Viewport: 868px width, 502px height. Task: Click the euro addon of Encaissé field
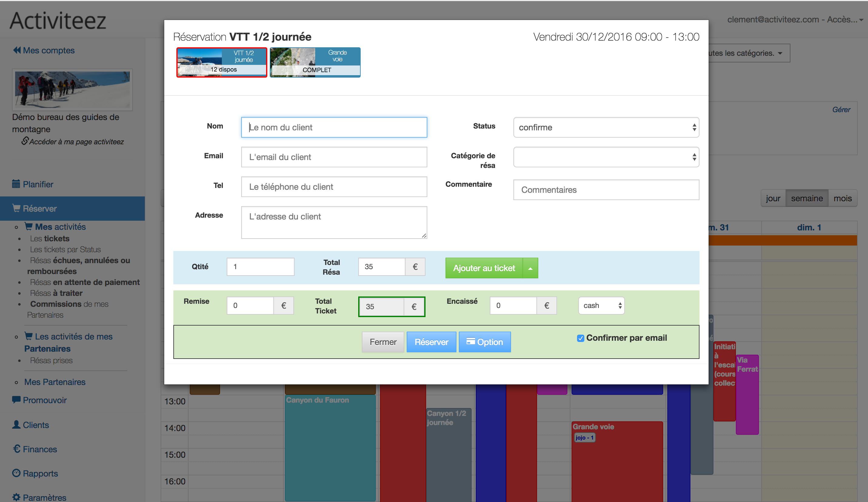547,306
